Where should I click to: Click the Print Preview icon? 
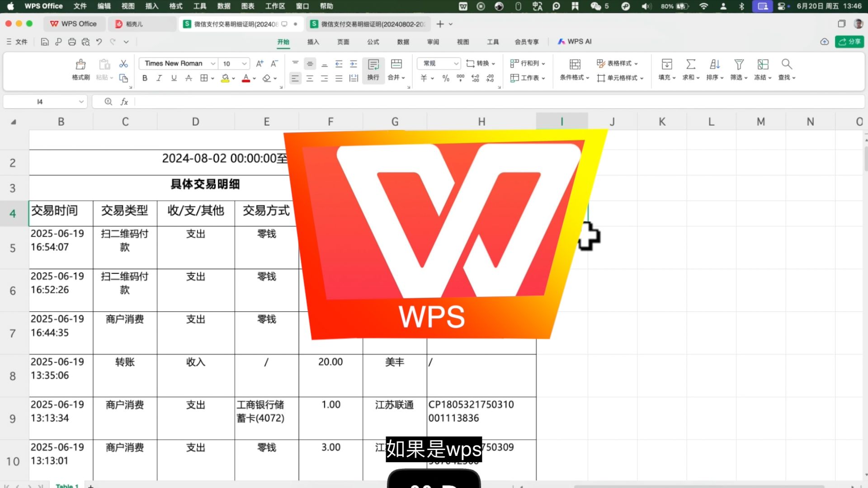coord(85,42)
